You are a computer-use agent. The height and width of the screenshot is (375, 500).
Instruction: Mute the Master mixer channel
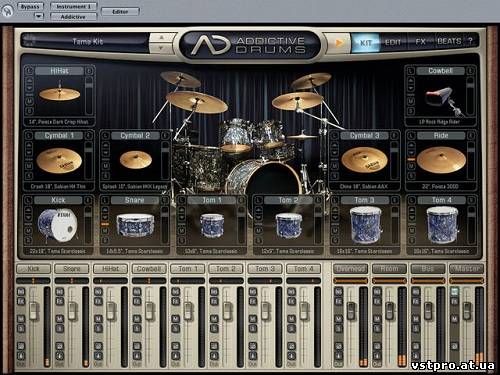454,319
